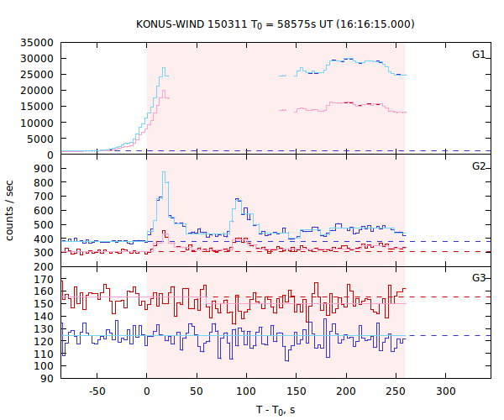The height and width of the screenshot is (420, 504).
Task: Click the 160 tick label
Action: pyautogui.click(x=44, y=291)
